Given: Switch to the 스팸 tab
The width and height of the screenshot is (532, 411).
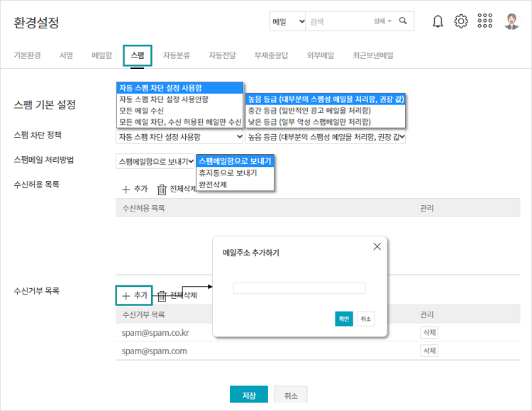Looking at the screenshot, I should pyautogui.click(x=138, y=55).
